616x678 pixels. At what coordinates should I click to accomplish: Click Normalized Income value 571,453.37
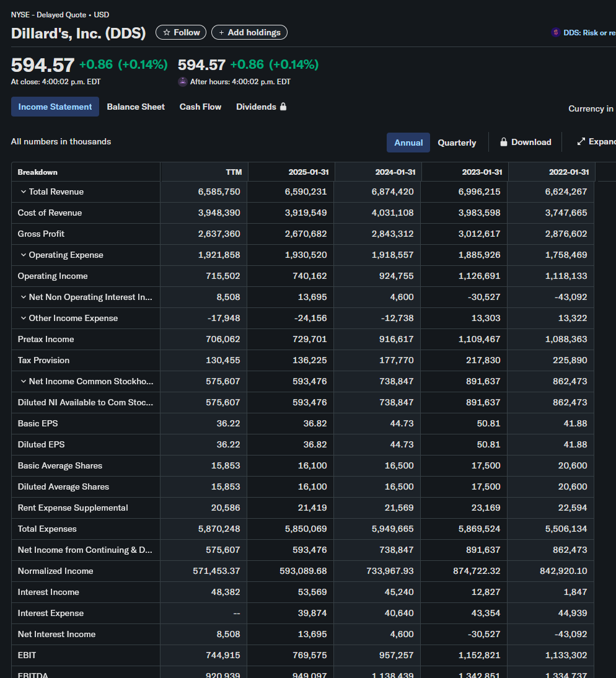click(216, 571)
